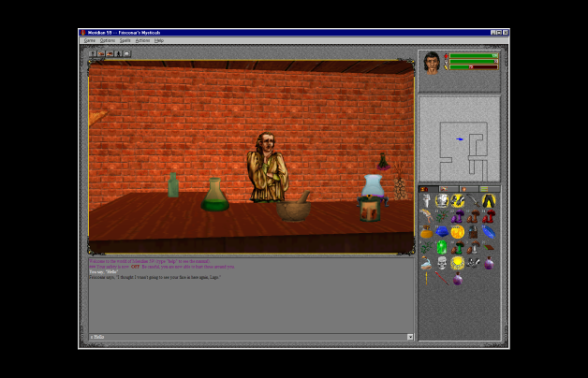
Task: Click the shopkeeper's reply line in chat
Action: pos(154,277)
